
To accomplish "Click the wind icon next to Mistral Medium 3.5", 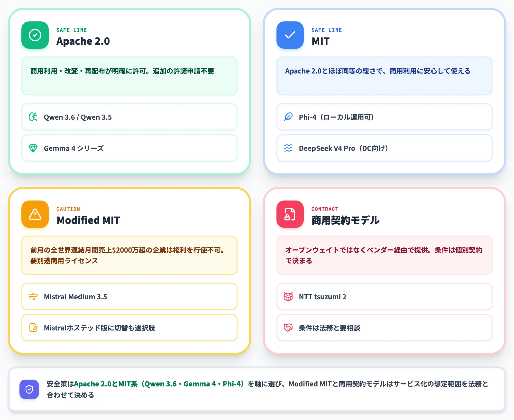I will point(33,297).
